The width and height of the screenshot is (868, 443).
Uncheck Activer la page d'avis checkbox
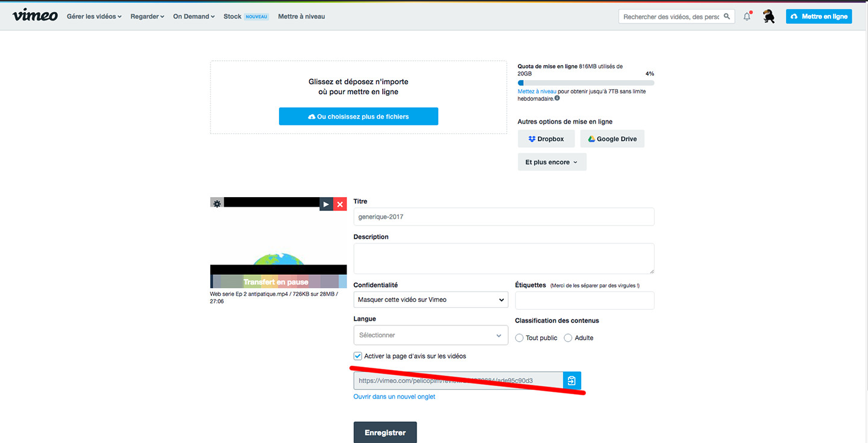click(358, 356)
